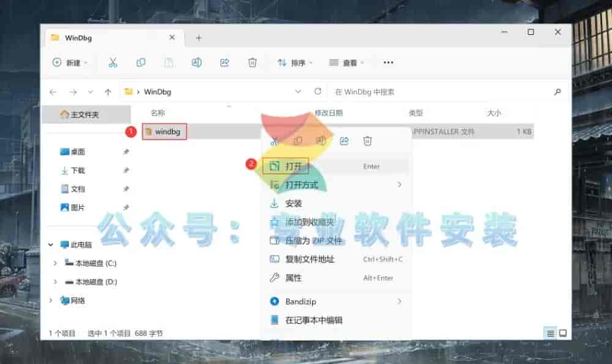This screenshot has width=612, height=364.
Task: Choose 压缩为 ZIP 文件
Action: 336,240
